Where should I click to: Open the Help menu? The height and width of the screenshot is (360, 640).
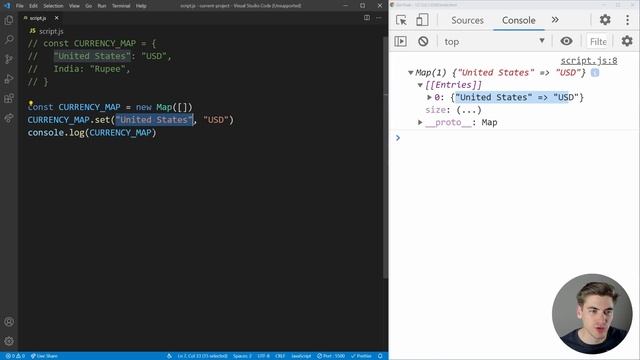141,6
